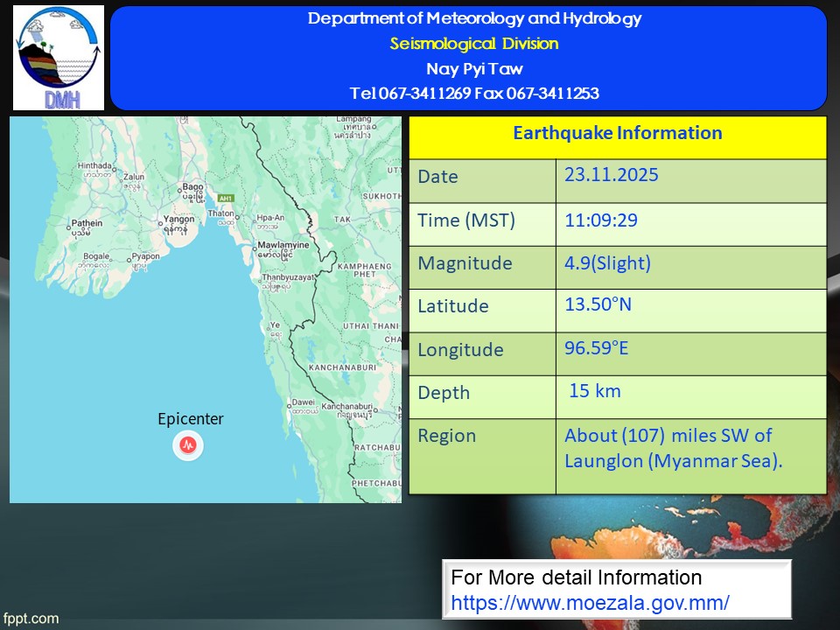Viewport: 840px width, 630px height.
Task: Click the Bago label on the map
Action: [x=192, y=186]
